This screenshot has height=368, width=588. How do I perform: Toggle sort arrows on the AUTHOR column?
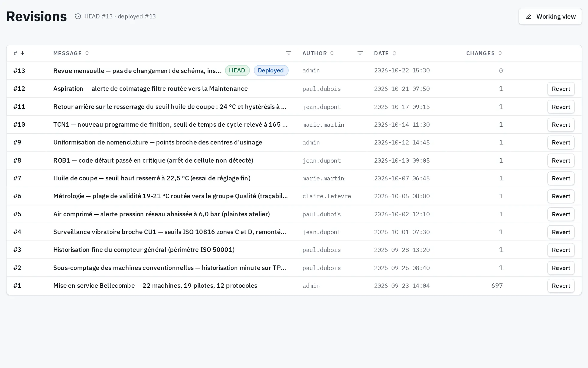(x=332, y=53)
